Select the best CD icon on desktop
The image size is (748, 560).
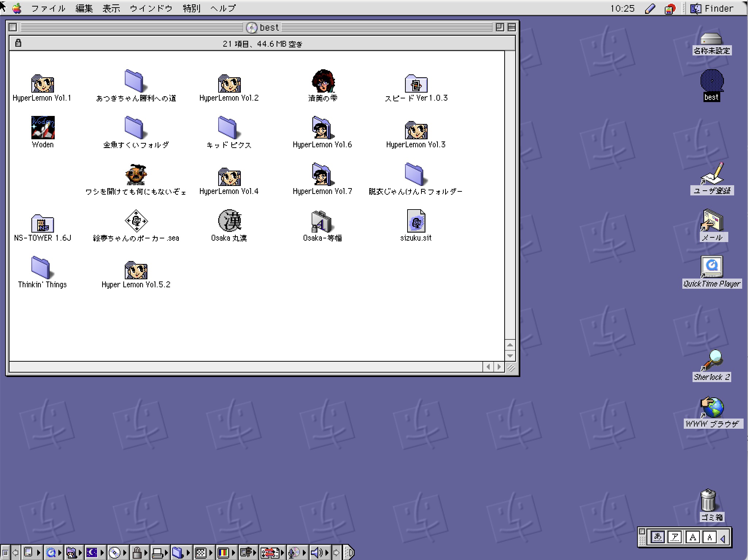[712, 81]
